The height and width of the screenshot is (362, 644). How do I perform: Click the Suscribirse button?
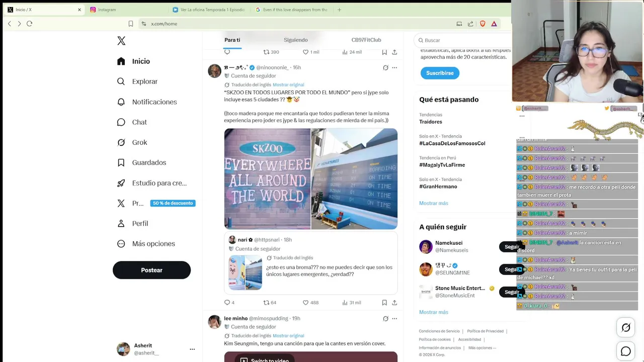[440, 73]
